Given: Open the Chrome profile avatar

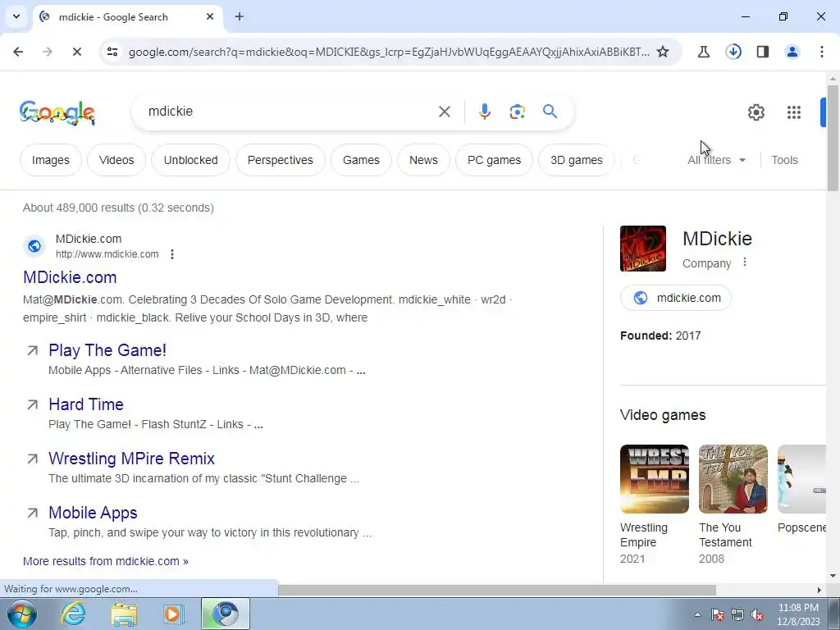Looking at the screenshot, I should 792,52.
